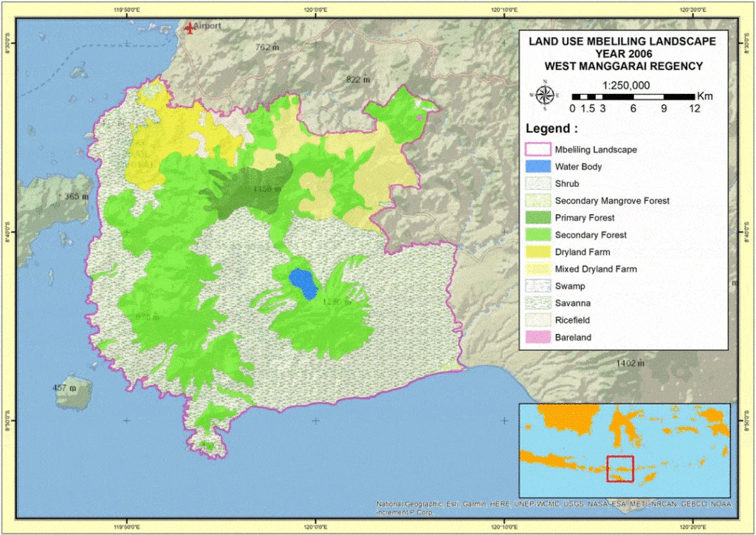Screen dimensions: 756x535
Task: Click the Secondary Forest light green swatch
Action: tap(537, 235)
